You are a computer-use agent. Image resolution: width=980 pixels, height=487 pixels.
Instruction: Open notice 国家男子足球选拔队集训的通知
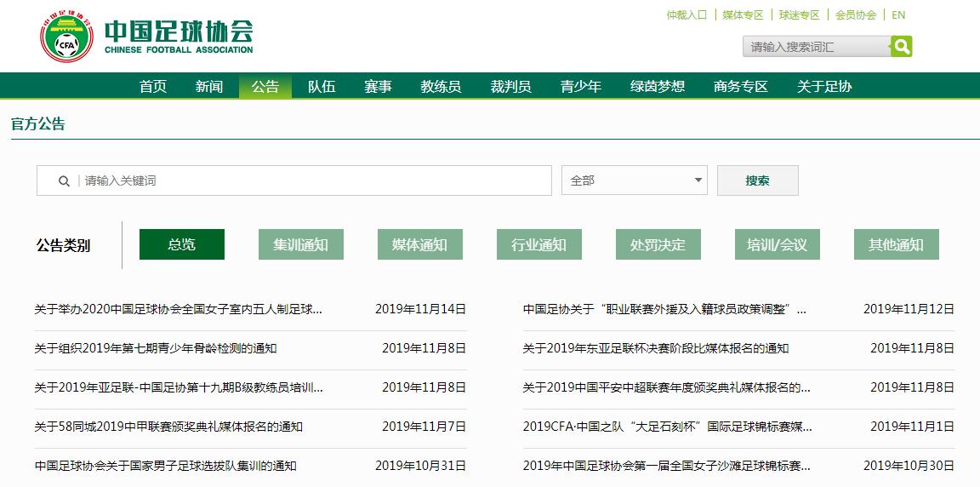pyautogui.click(x=166, y=466)
